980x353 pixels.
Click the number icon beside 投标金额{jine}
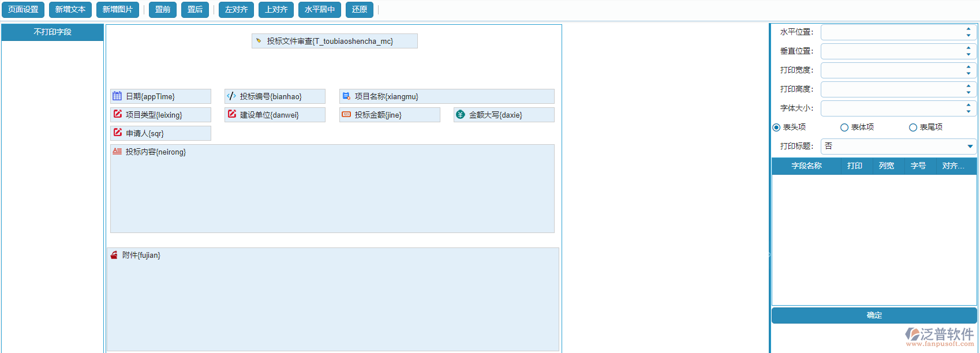pos(346,115)
